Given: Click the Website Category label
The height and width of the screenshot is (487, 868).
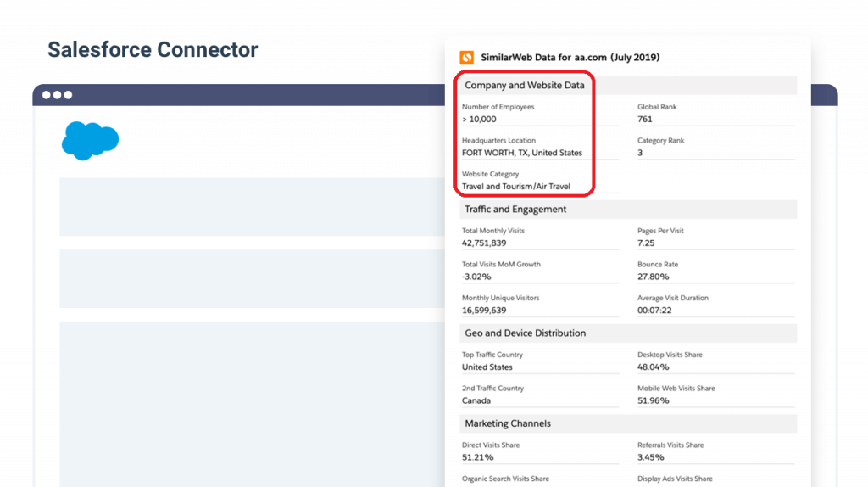Looking at the screenshot, I should [491, 174].
